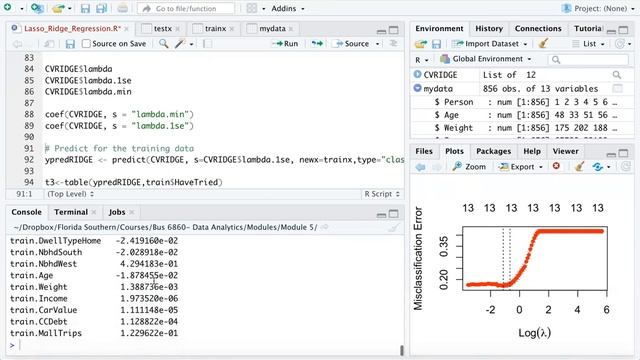
Task: Click the Create Project icon
Action: (x=37, y=8)
